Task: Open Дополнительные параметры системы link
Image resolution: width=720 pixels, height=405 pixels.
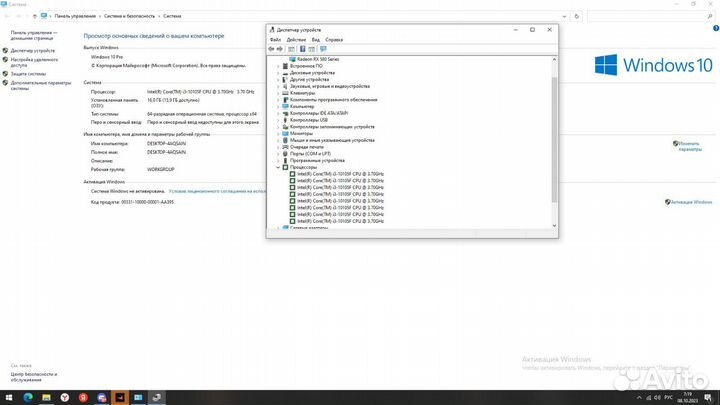Action: click(40, 85)
